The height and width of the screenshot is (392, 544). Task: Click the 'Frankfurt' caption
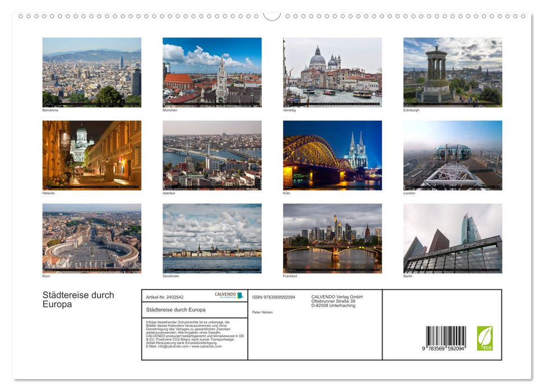290,276
